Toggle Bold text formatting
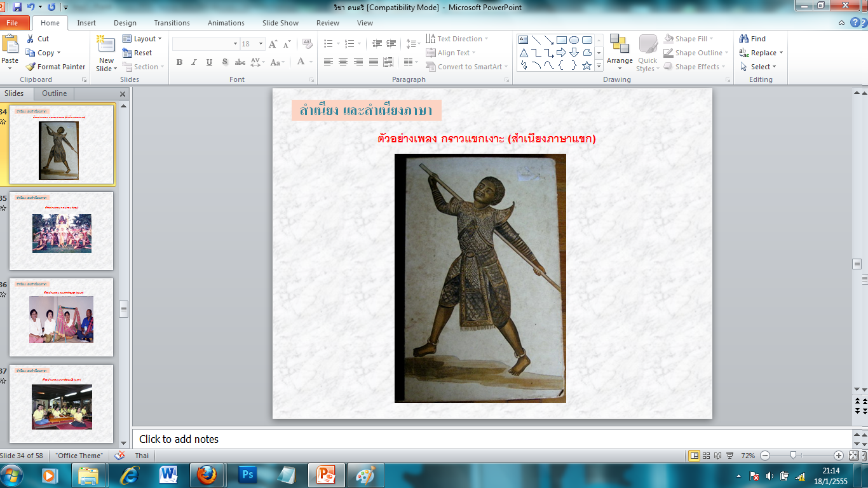This screenshot has height=488, width=868. coord(179,62)
